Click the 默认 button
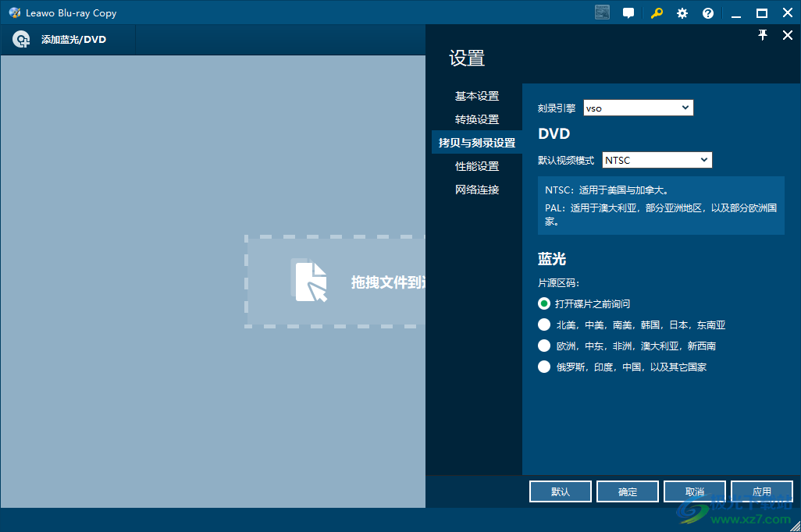The width and height of the screenshot is (801, 532). click(x=560, y=491)
